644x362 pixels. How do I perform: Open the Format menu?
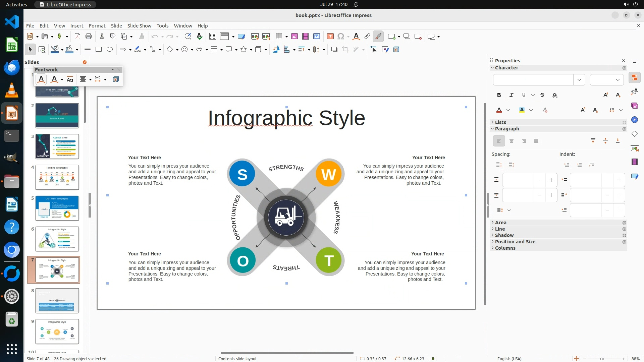pyautogui.click(x=97, y=26)
